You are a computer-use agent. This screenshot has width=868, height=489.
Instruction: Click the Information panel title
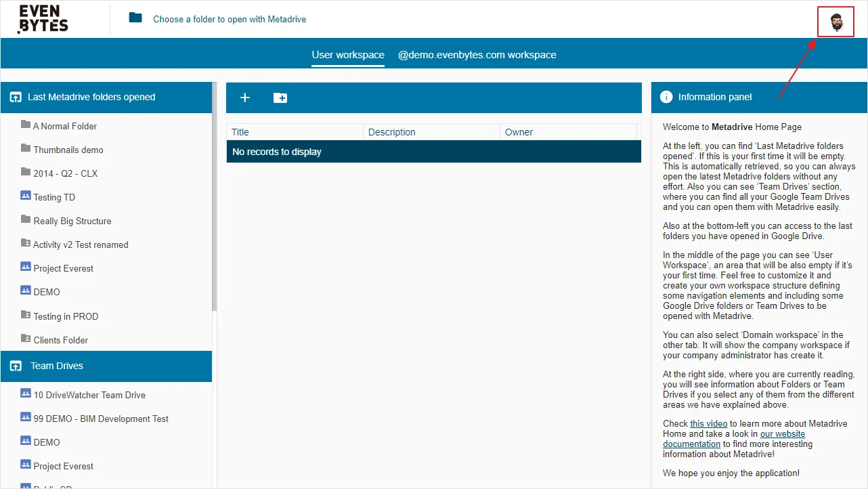point(715,97)
